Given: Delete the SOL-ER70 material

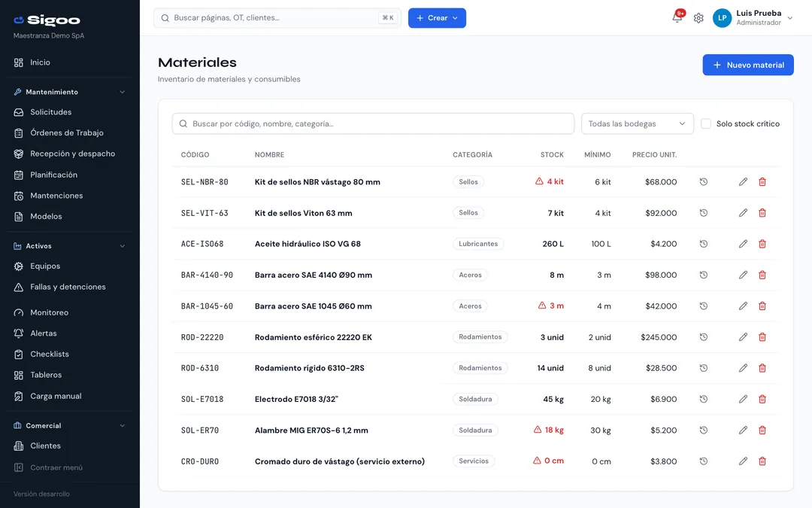Looking at the screenshot, I should coord(762,430).
